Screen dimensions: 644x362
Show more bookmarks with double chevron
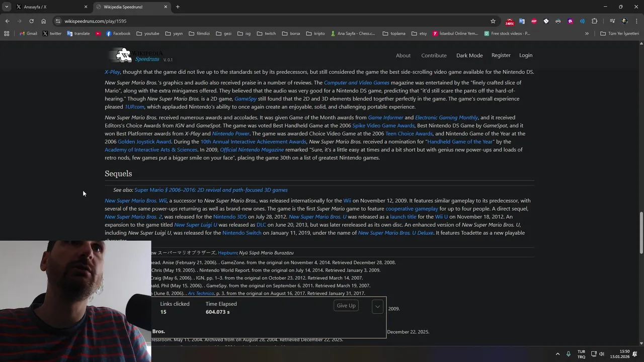[x=587, y=34]
